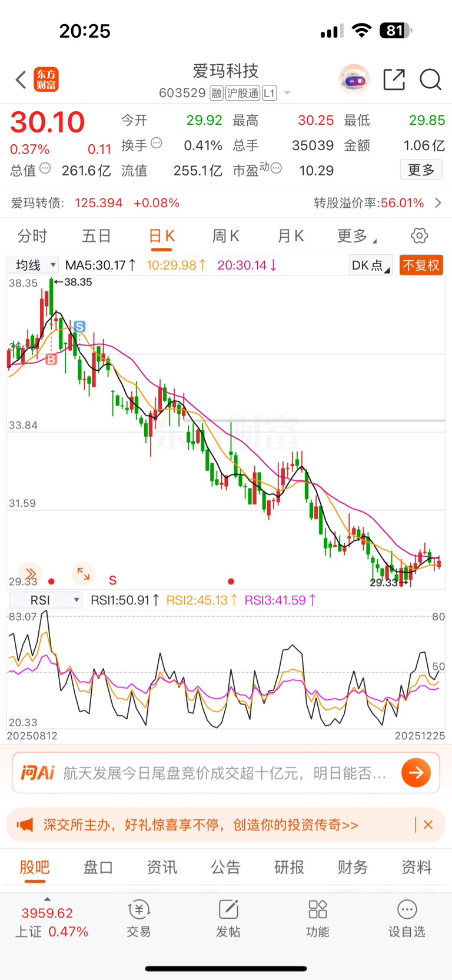Image resolution: width=452 pixels, height=980 pixels.
Task: Tap the 沪股通 badge
Action: point(242,93)
